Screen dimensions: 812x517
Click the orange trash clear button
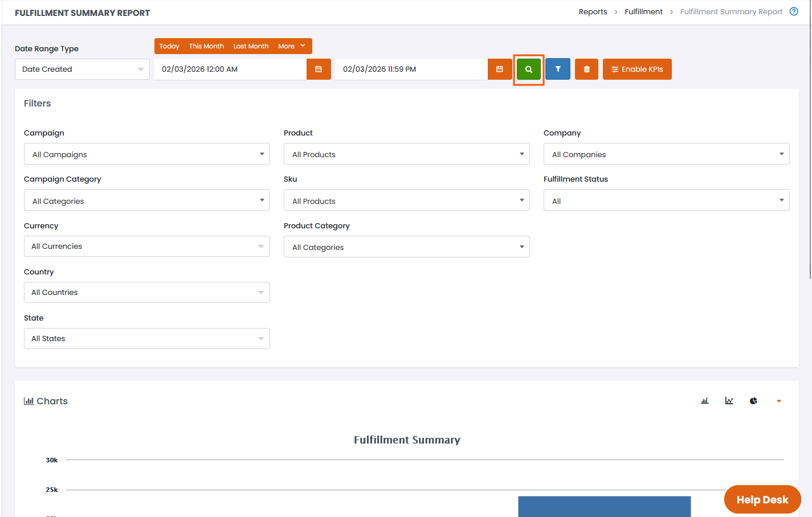586,69
